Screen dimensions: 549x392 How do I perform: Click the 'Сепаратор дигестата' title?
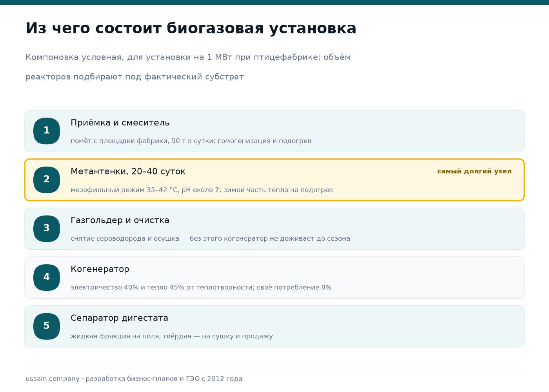pos(119,318)
